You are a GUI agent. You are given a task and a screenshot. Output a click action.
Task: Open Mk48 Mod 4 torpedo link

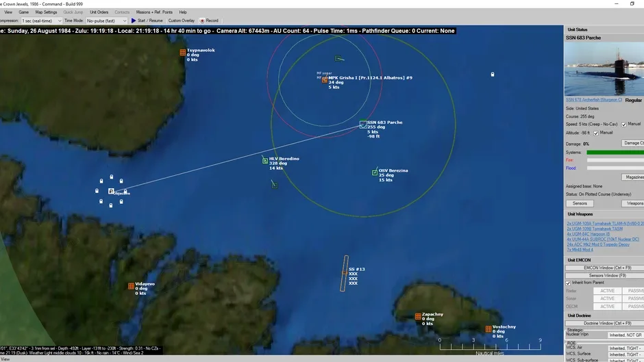[580, 250]
